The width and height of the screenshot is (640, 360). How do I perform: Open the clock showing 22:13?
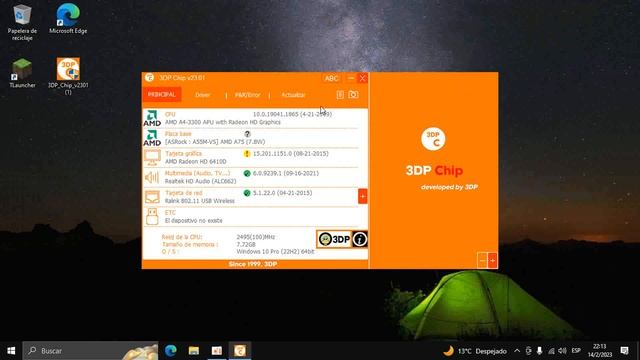click(x=600, y=351)
